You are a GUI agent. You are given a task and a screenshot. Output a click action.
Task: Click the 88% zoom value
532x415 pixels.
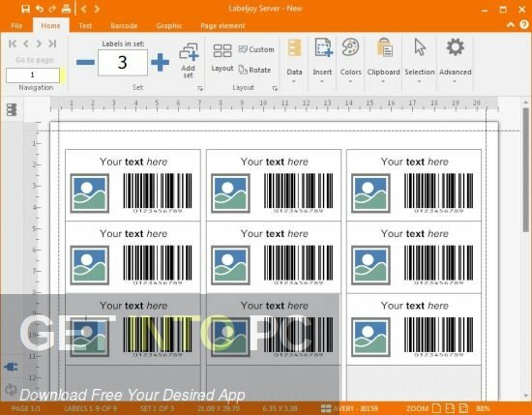click(483, 408)
